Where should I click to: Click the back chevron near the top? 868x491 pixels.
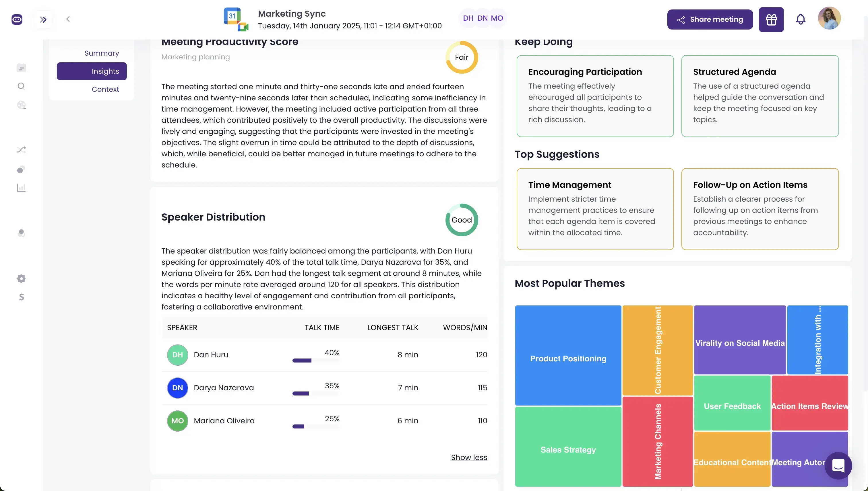[68, 19]
